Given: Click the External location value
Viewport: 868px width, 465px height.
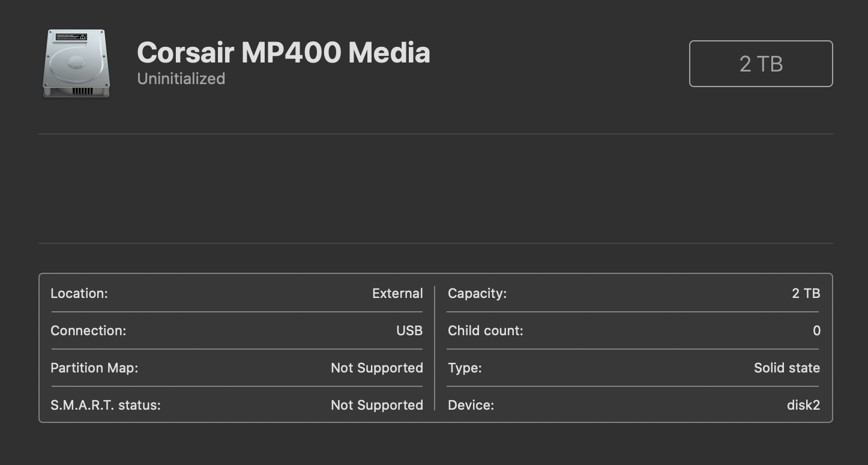Looking at the screenshot, I should [x=397, y=293].
